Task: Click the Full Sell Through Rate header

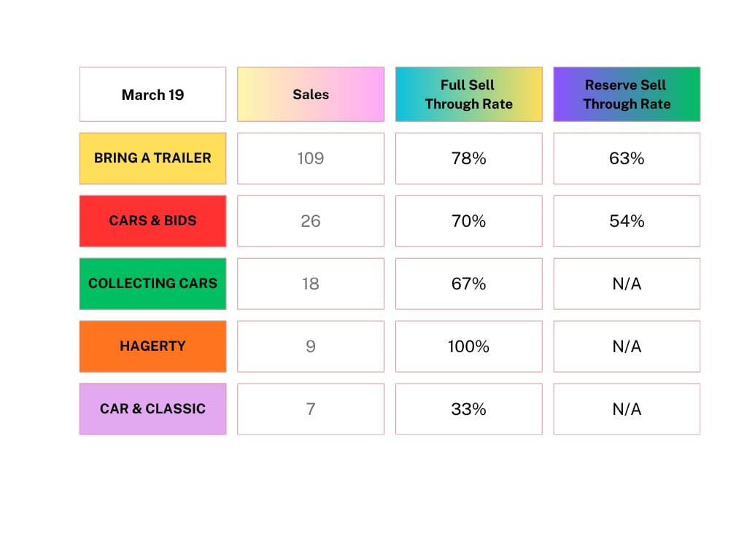Action: [x=469, y=94]
